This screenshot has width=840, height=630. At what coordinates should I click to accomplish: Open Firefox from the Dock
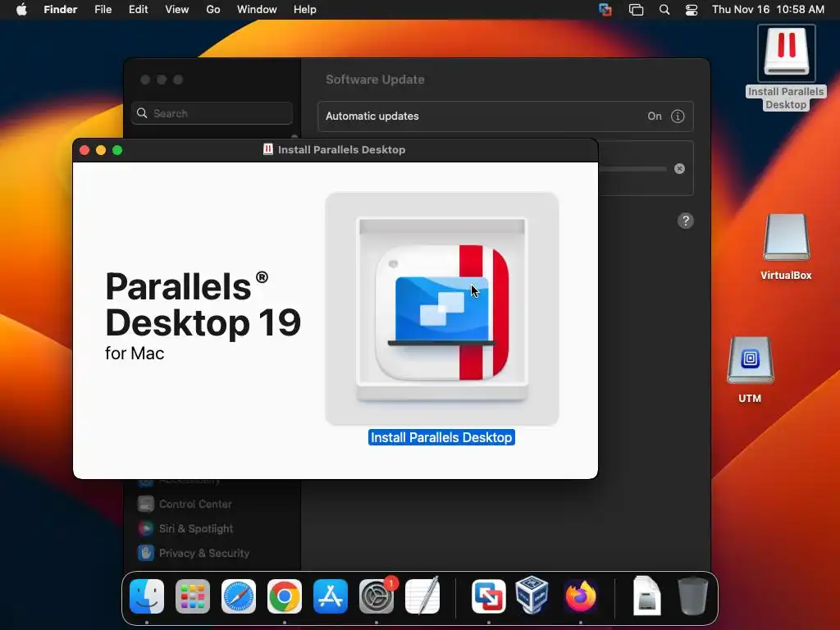coord(581,596)
